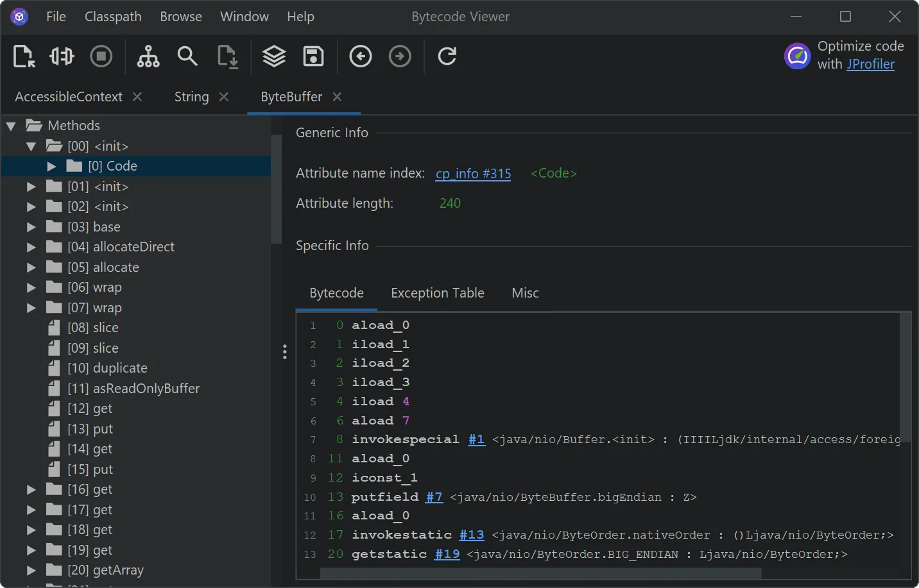This screenshot has width=919, height=588.
Task: Open the Classpath menu
Action: (113, 17)
